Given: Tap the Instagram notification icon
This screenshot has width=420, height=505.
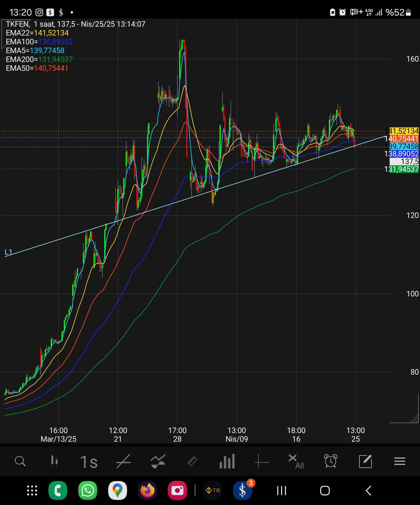Looking at the screenshot, I should (39, 13).
